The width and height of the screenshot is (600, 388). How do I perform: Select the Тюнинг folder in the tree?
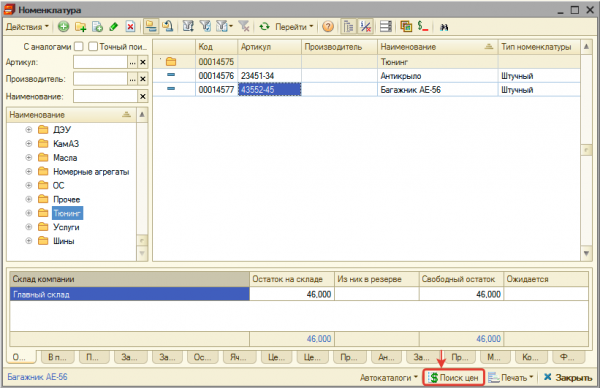67,213
